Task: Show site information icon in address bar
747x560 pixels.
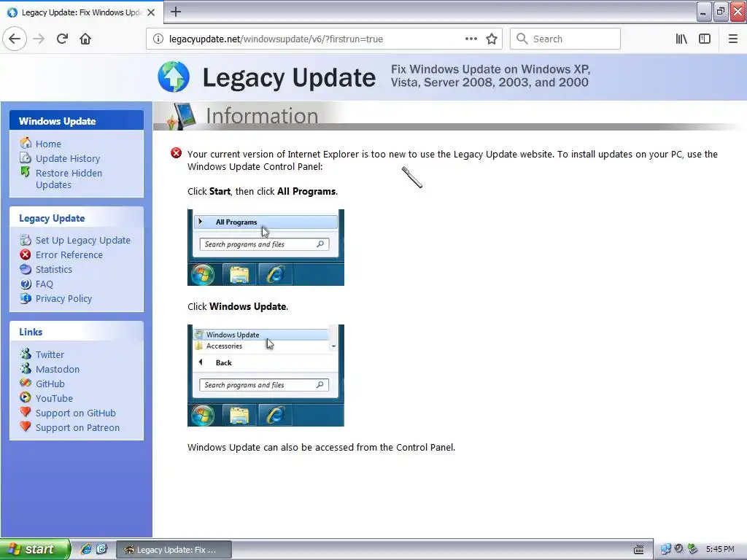Action: click(158, 39)
